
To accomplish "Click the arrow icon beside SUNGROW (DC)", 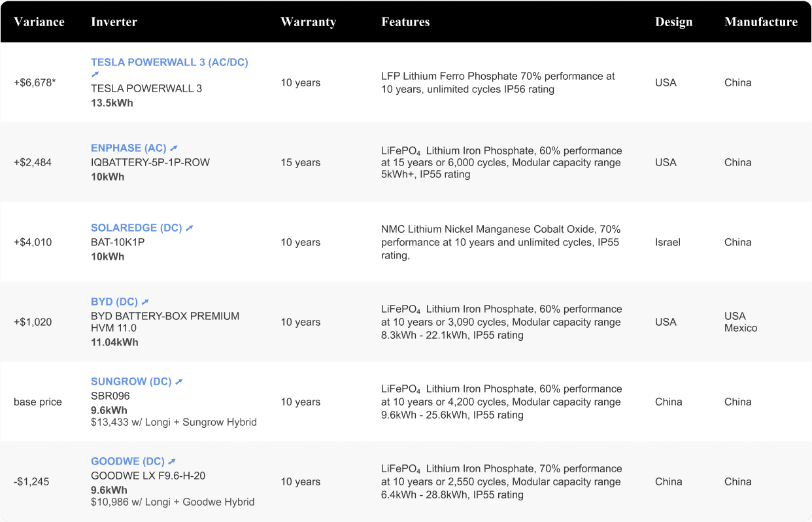I will (x=179, y=382).
